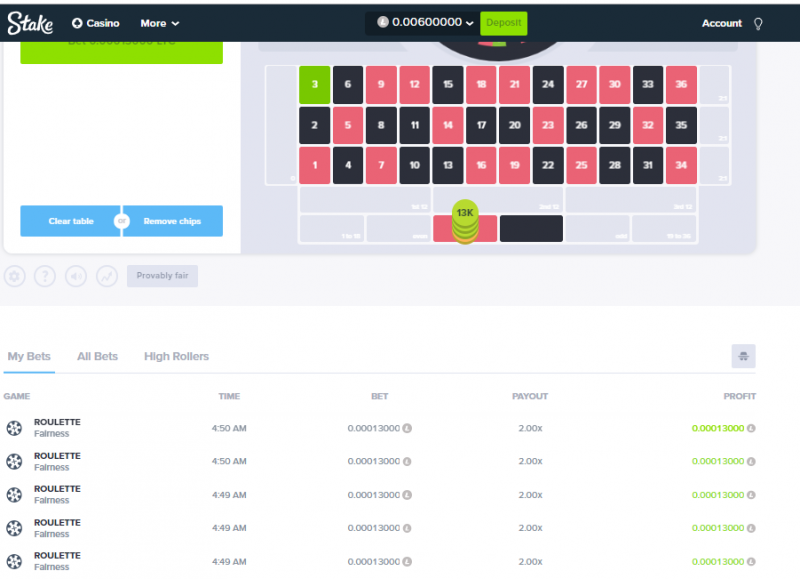Click LTC coin icon beside first bet amount
The image size is (800, 579).
[x=407, y=428]
